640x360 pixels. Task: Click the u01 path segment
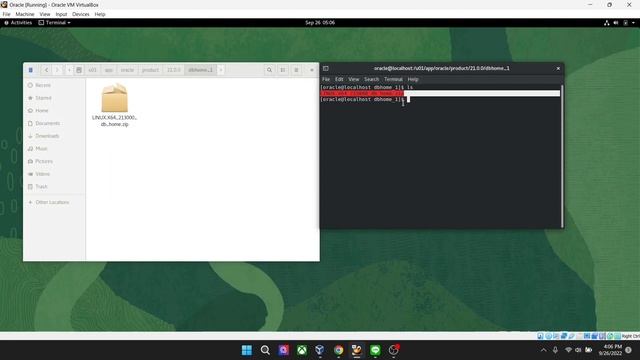(x=93, y=70)
